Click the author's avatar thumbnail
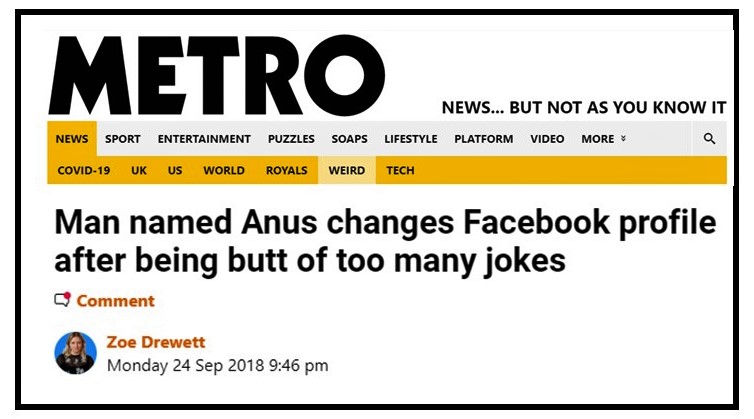 [x=76, y=353]
